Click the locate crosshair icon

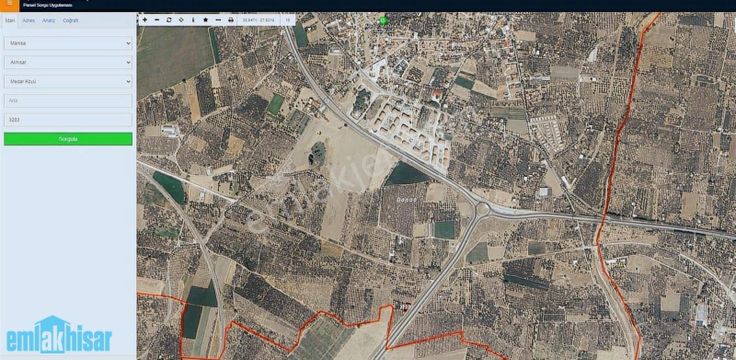181,20
